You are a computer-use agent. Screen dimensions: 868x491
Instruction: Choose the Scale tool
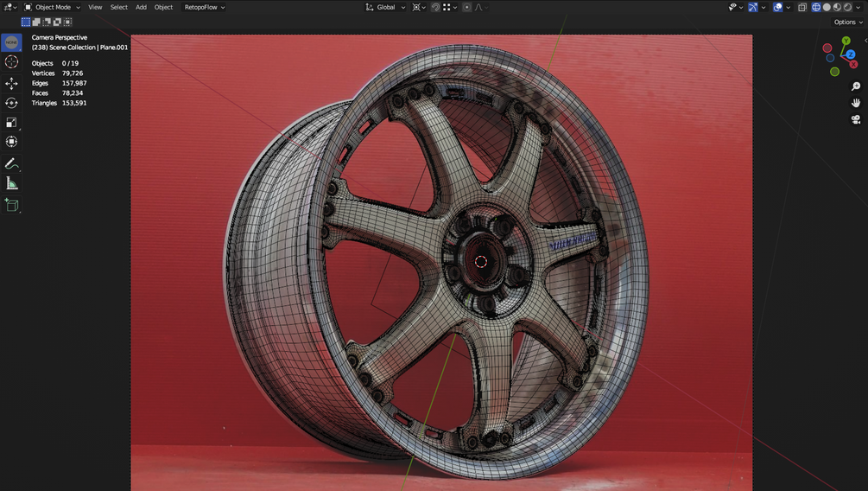(x=11, y=123)
